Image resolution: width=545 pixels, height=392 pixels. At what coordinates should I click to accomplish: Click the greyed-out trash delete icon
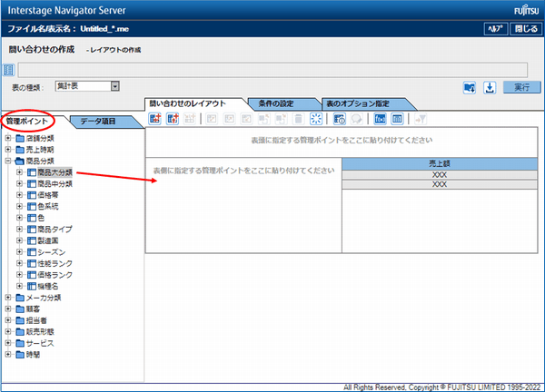pyautogui.click(x=298, y=119)
